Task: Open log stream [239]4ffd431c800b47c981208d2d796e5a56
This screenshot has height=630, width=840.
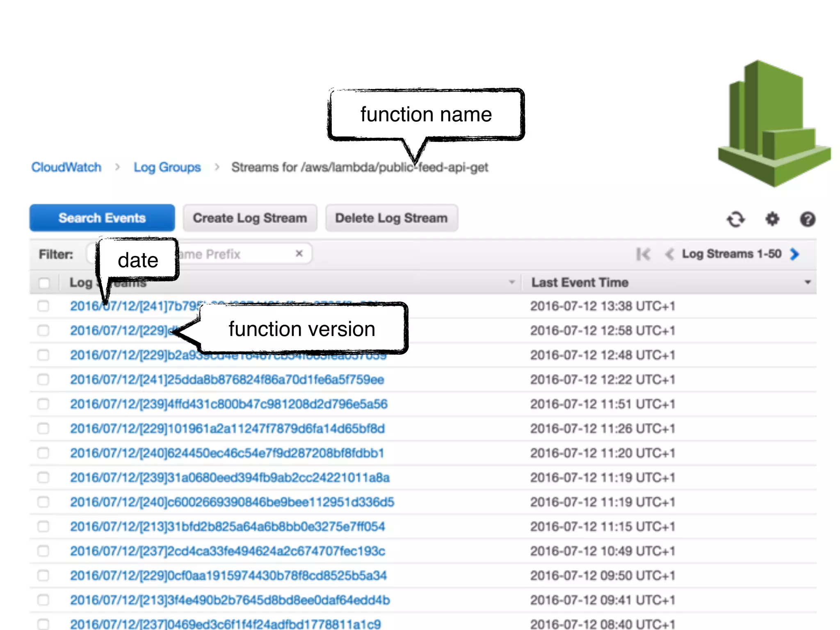Action: click(229, 404)
